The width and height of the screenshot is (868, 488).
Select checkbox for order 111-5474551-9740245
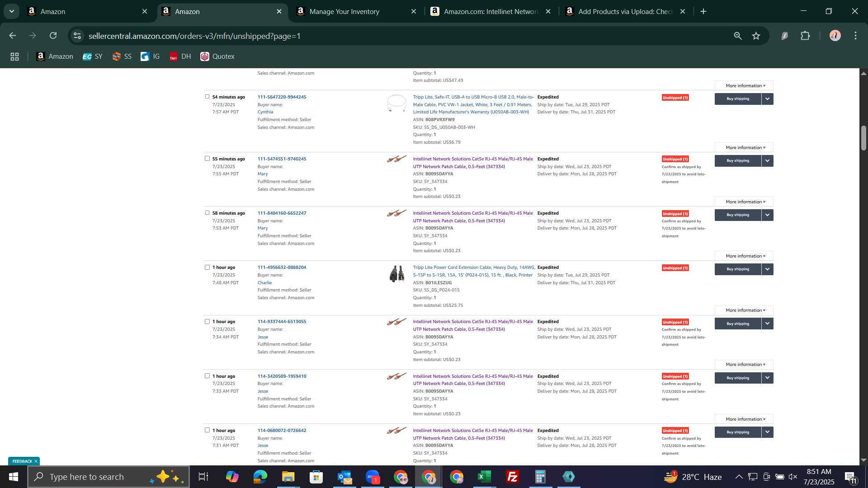click(207, 159)
